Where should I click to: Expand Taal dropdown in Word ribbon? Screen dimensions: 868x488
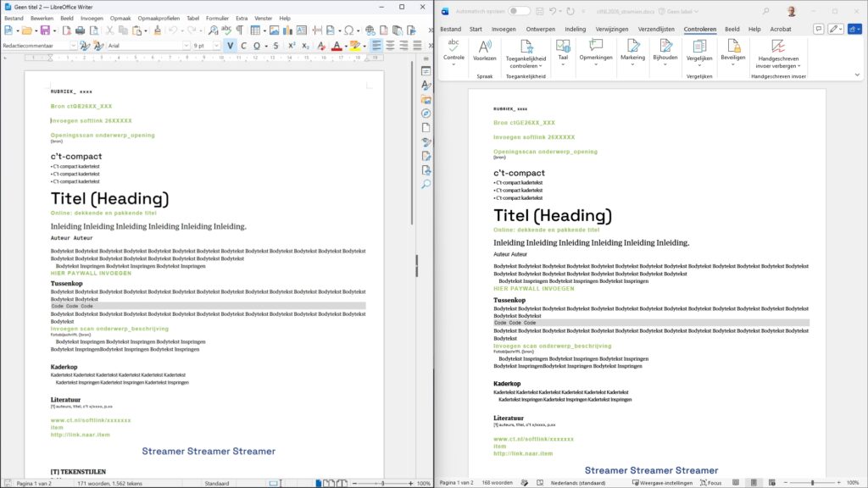tap(563, 64)
